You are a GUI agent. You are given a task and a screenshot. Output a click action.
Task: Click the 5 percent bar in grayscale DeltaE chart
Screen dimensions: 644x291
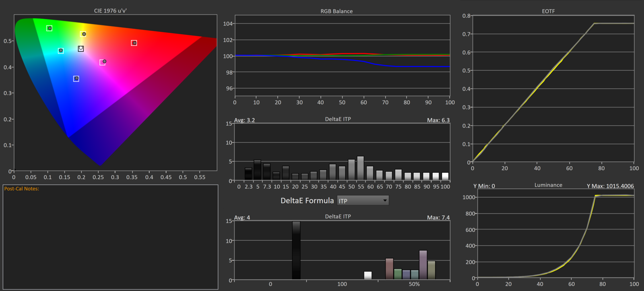[x=258, y=170]
